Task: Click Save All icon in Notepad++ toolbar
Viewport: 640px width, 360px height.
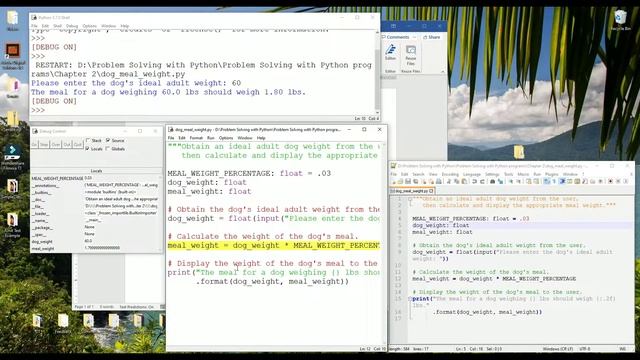Action: click(x=416, y=181)
